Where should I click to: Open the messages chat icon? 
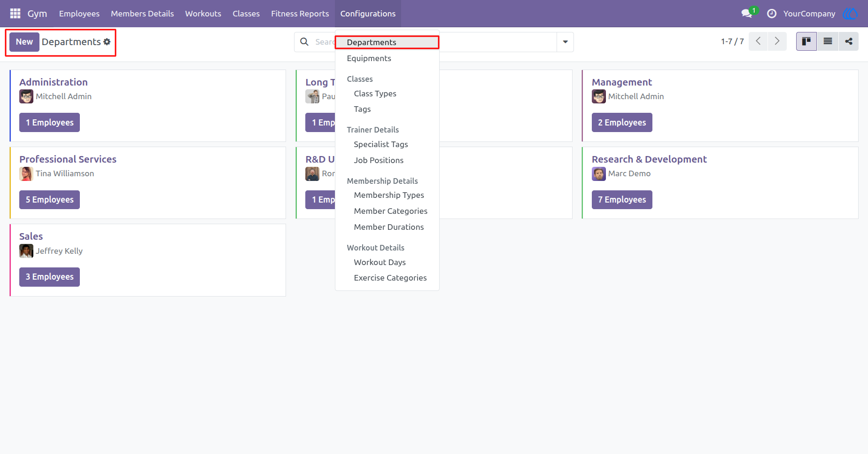[x=746, y=14]
